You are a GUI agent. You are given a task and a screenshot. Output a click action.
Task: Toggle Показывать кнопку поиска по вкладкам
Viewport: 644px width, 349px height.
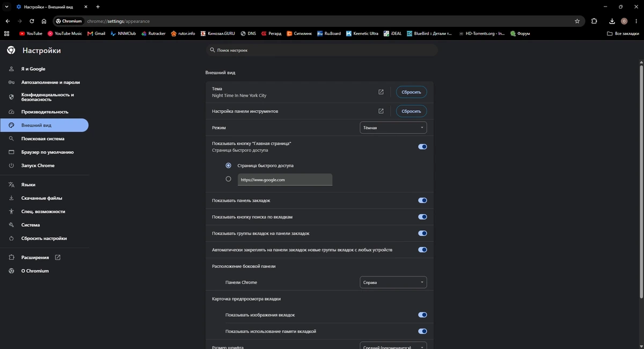pyautogui.click(x=422, y=217)
